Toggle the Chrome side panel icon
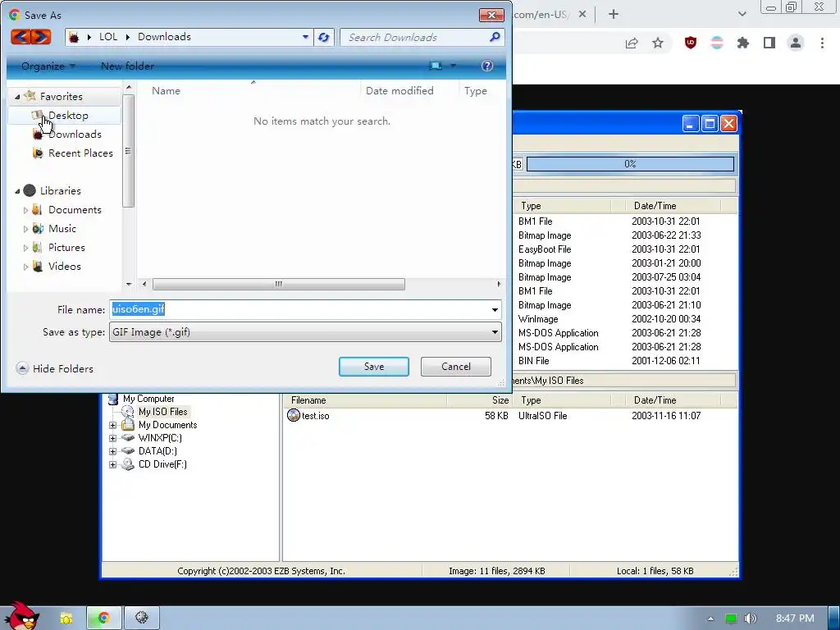 [x=769, y=43]
